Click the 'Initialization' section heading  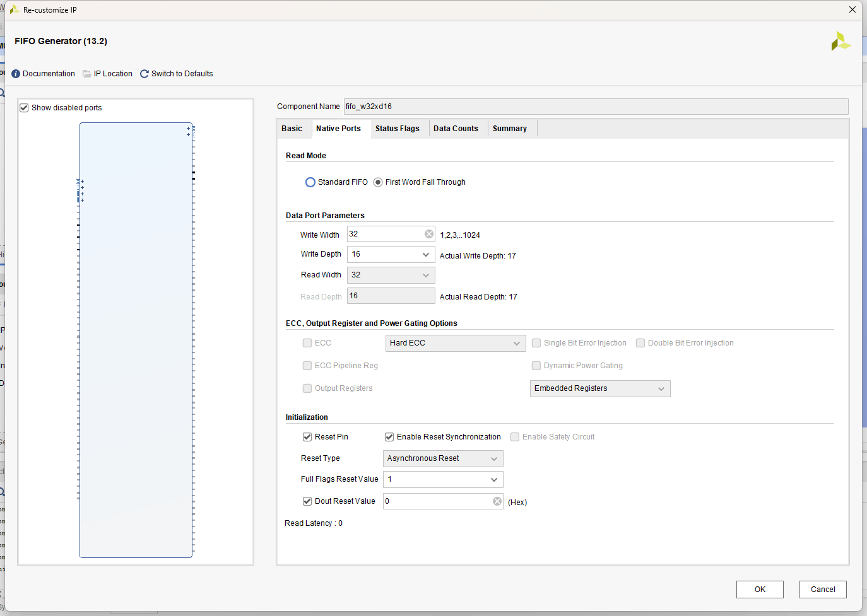point(307,417)
